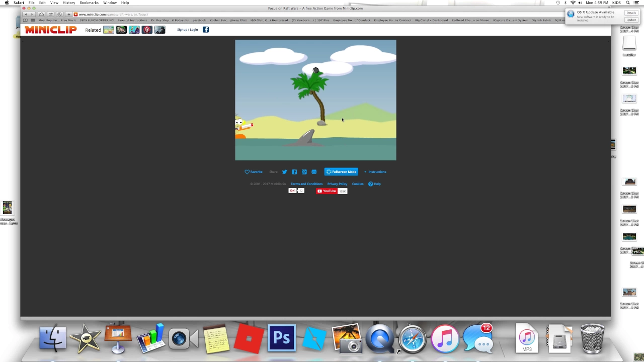The width and height of the screenshot is (644, 362).
Task: Open Numbers from the Dock
Action: (151, 337)
